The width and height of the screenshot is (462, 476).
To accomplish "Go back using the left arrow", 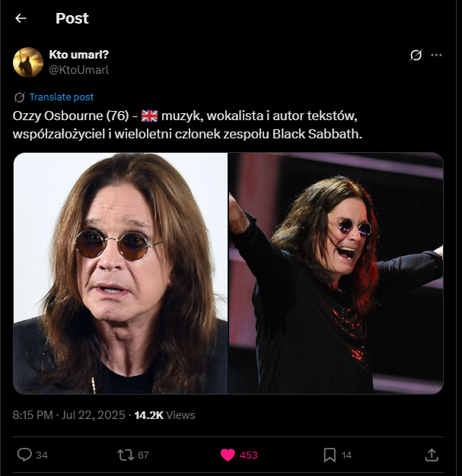I will 21,18.
